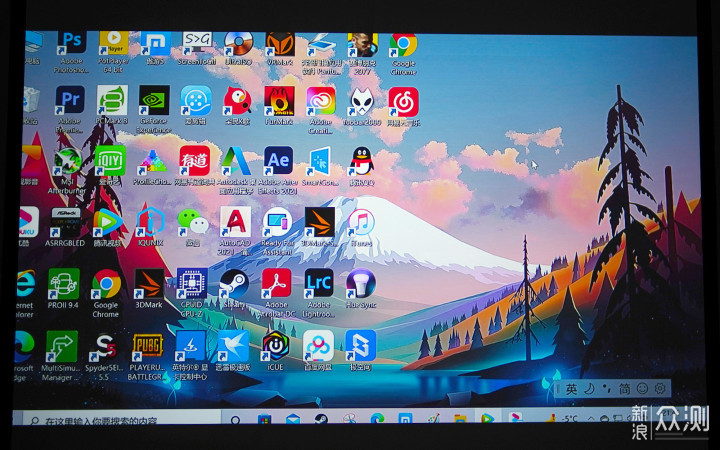Screen dimensions: 720x450
Task: Open Adobe After Effects 2021 shortcut
Action: click(x=278, y=161)
